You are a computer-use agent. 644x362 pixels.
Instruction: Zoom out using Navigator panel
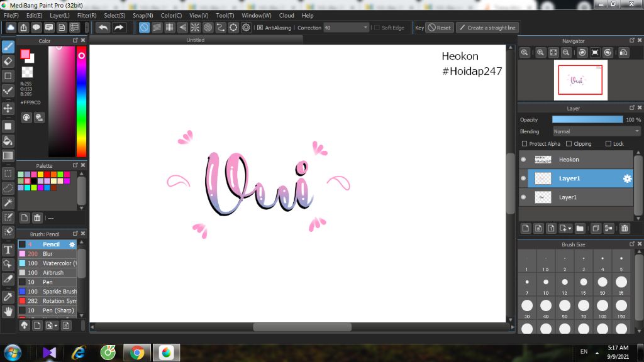pyautogui.click(x=566, y=53)
